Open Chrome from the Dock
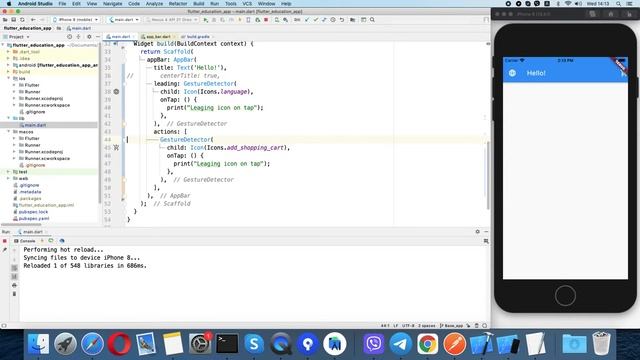Screen dimensions: 640x360 click(x=427, y=344)
